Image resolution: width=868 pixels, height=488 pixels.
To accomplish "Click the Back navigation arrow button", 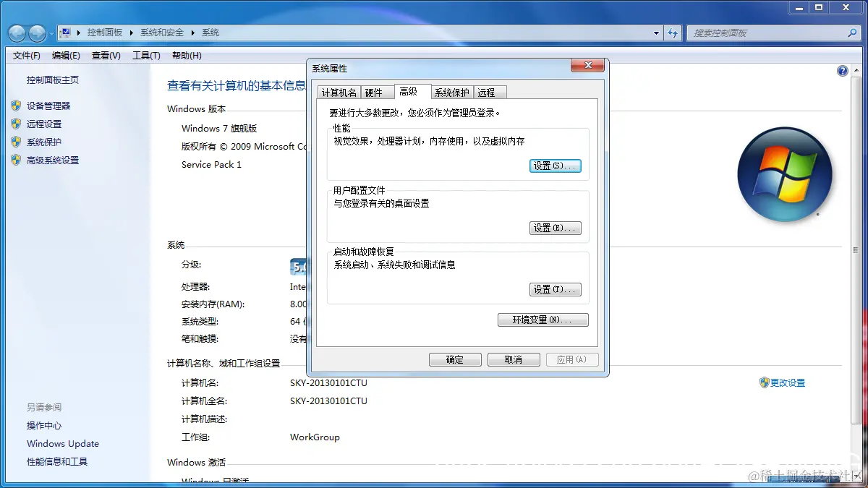I will pyautogui.click(x=17, y=33).
